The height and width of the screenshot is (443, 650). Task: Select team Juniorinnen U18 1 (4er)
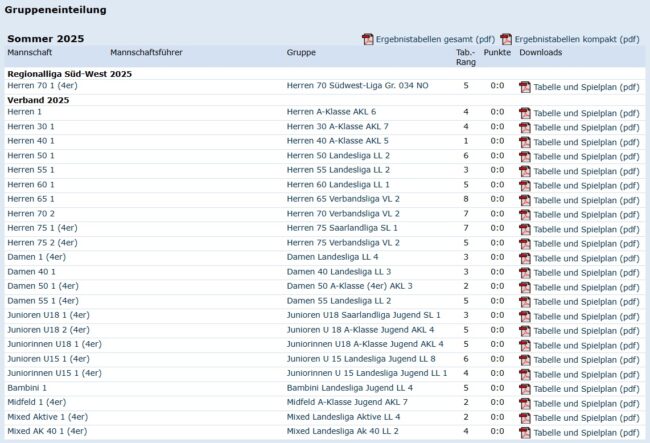click(54, 344)
